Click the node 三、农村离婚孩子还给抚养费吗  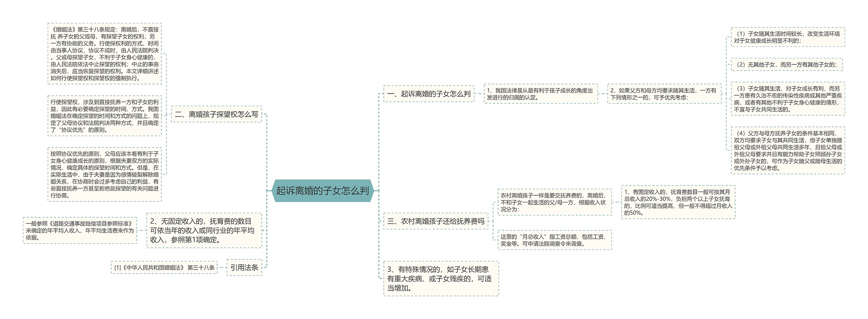click(435, 221)
